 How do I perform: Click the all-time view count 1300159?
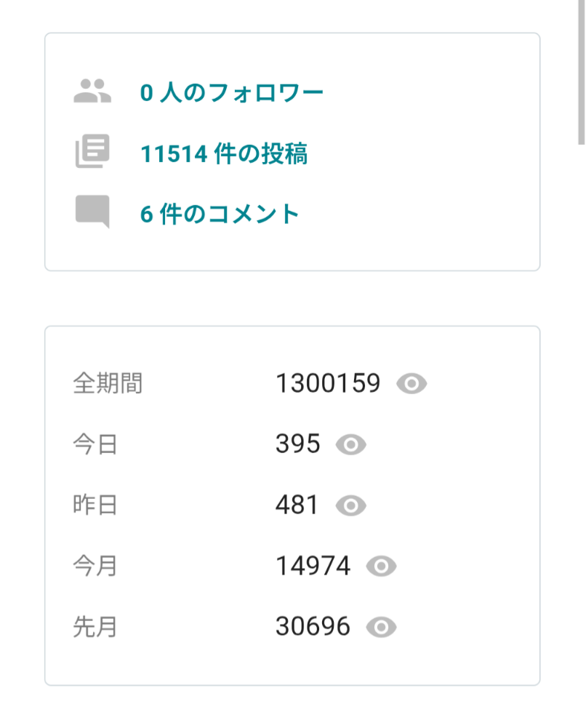tap(328, 383)
